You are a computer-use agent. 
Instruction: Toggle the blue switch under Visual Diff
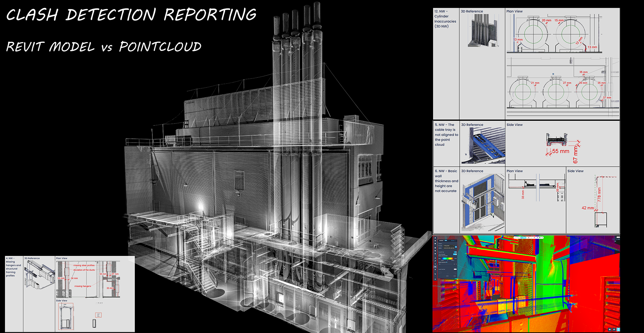pyautogui.click(x=455, y=254)
